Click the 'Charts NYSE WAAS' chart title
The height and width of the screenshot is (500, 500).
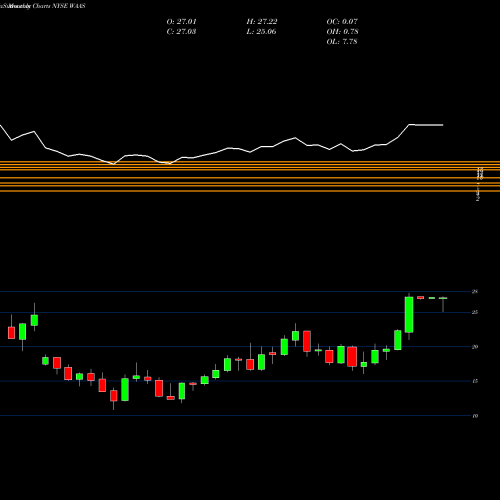click(x=59, y=6)
